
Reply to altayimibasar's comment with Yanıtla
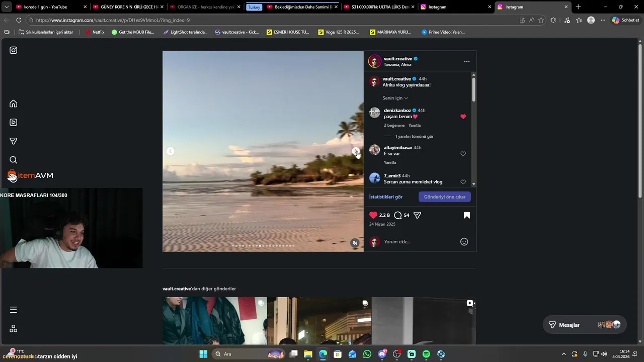pos(390,162)
